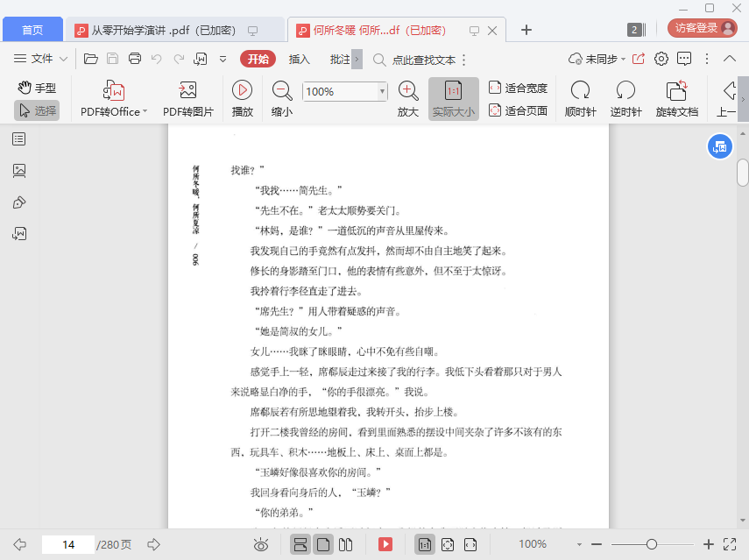749x560 pixels.
Task: Click the window count badge 2
Action: (x=636, y=30)
